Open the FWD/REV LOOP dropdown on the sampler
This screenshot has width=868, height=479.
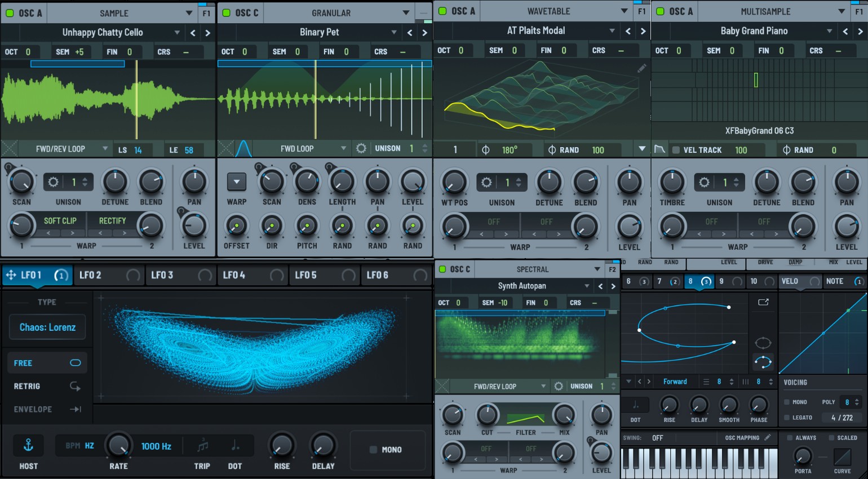tap(62, 149)
